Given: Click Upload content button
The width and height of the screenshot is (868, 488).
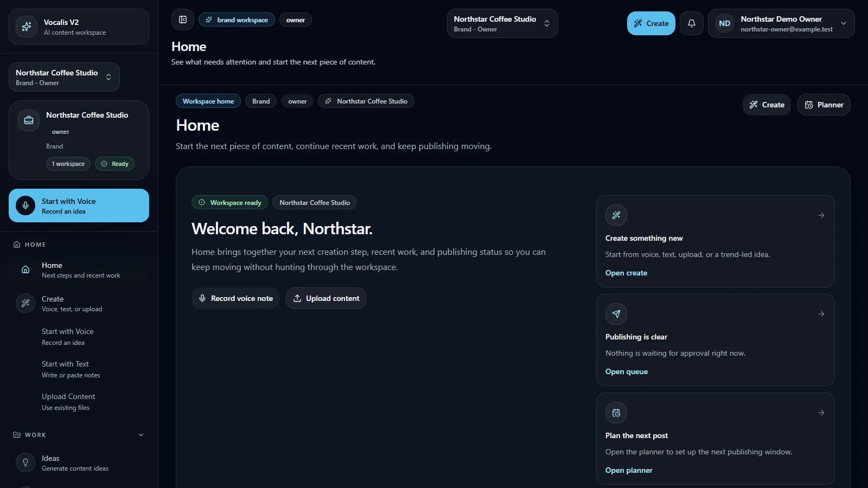Looking at the screenshot, I should pyautogui.click(x=326, y=298).
